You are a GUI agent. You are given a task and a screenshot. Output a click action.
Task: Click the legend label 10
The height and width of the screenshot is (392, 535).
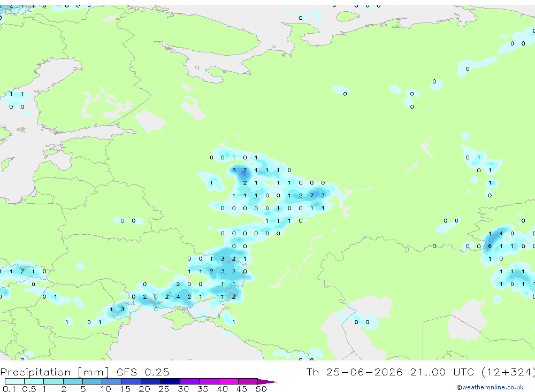point(105,389)
